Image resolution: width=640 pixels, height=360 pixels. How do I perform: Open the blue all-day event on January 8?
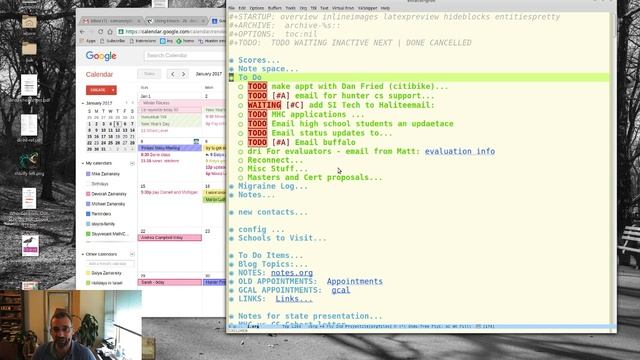coord(169,148)
